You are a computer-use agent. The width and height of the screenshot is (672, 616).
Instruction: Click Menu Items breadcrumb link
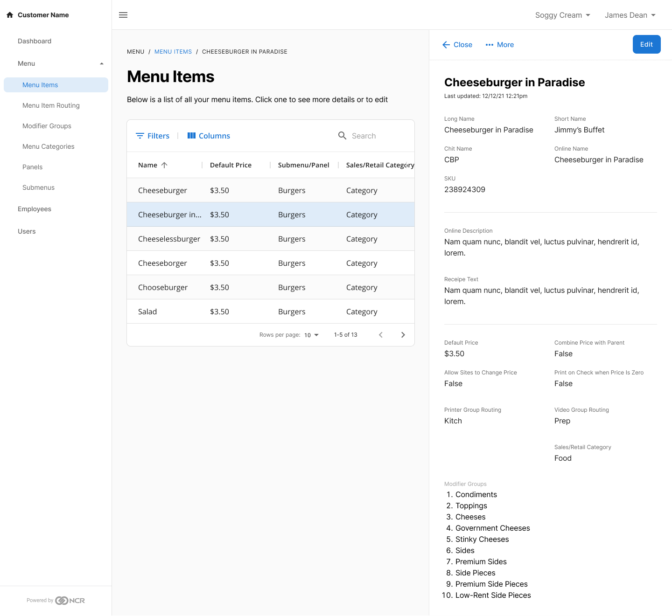pyautogui.click(x=173, y=52)
